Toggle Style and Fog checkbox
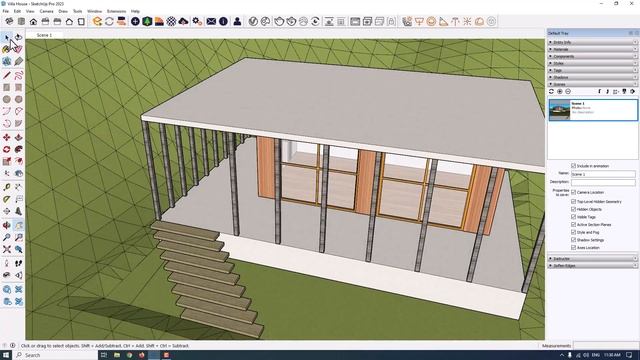 573,232
